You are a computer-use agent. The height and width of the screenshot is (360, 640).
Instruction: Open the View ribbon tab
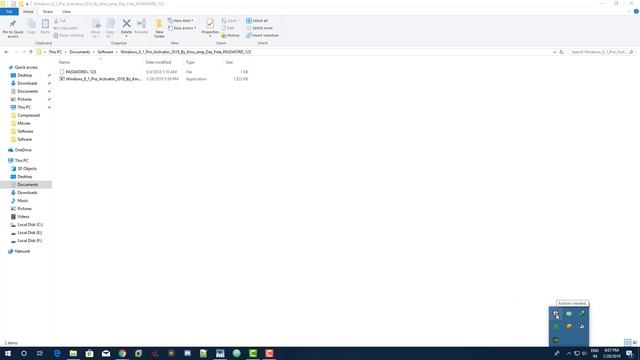[x=66, y=12]
